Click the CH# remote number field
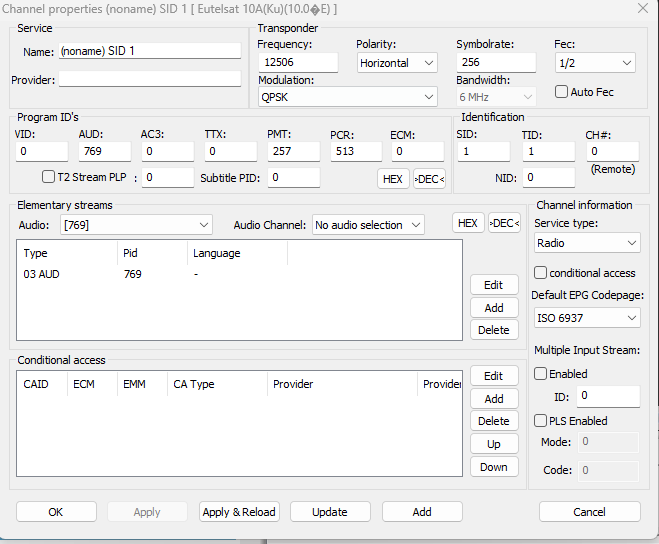 tap(613, 151)
